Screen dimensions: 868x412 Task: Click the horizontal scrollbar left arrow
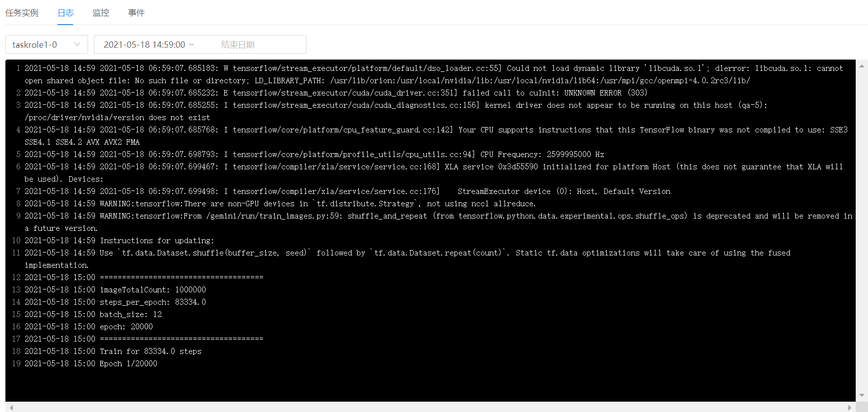click(x=11, y=408)
